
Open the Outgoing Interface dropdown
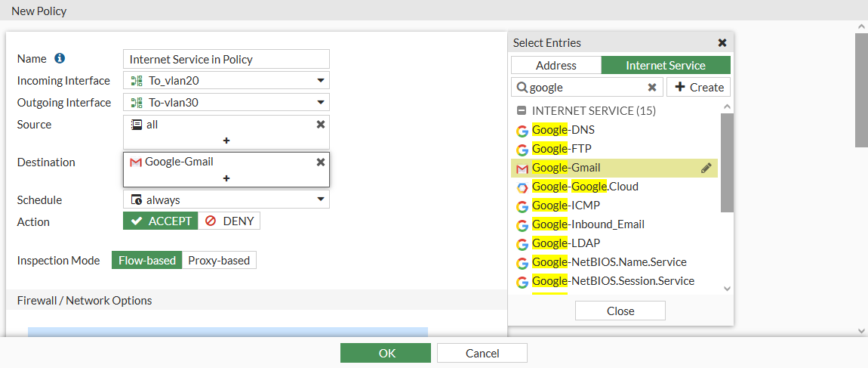click(320, 103)
